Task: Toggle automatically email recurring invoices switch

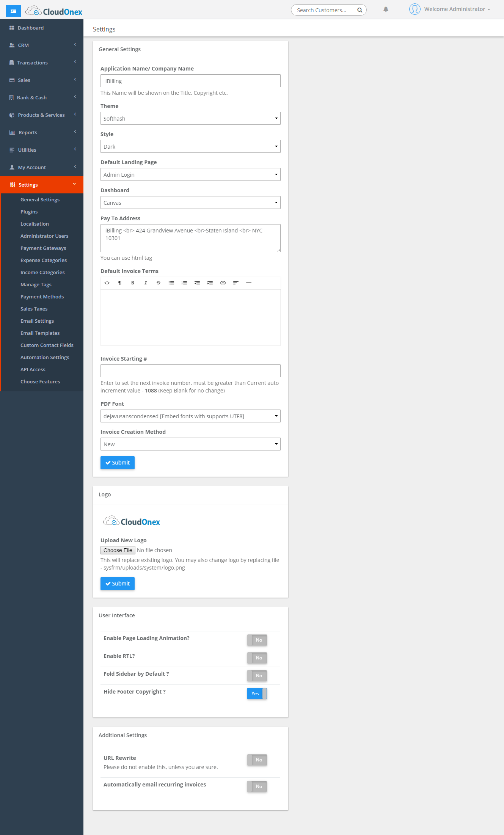Action: coord(257,786)
